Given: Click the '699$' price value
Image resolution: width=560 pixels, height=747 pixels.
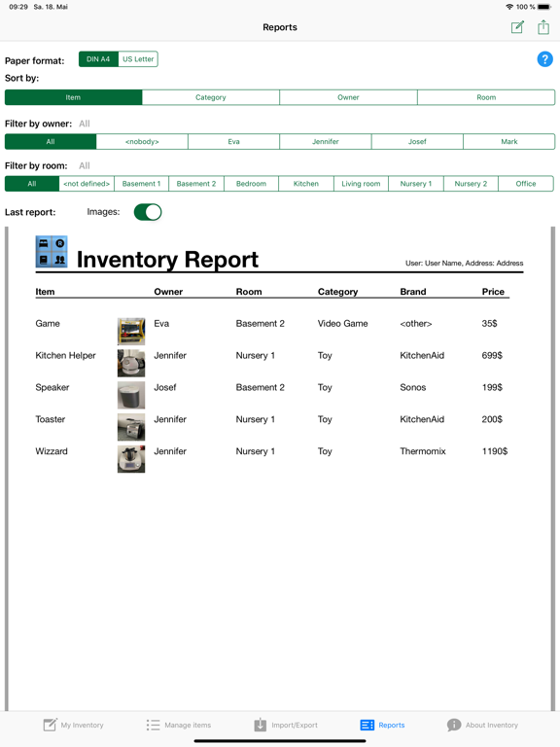Looking at the screenshot, I should pyautogui.click(x=492, y=355).
